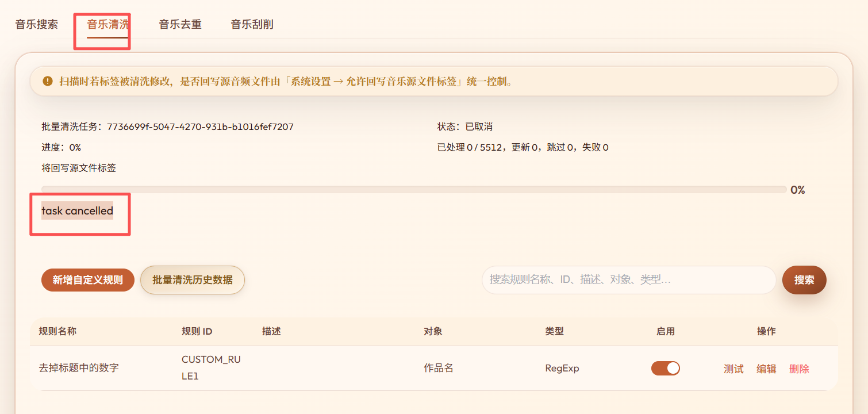Select the batch task ID 7736699f text

(200, 126)
